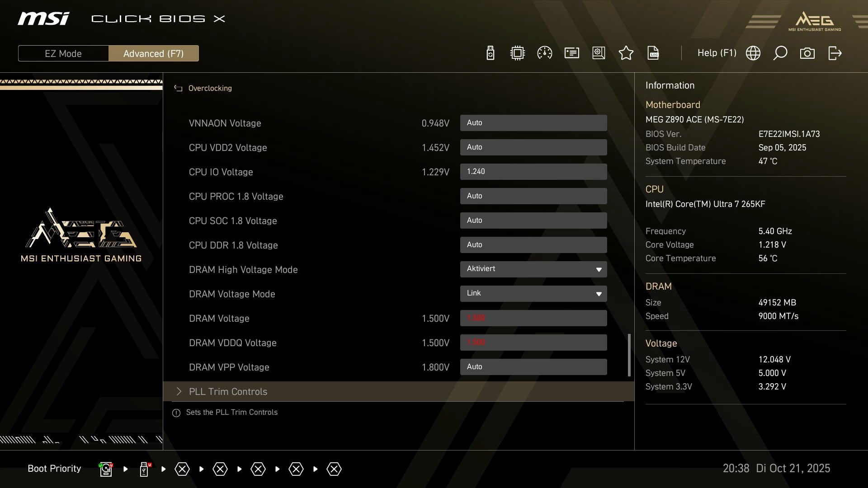Take a screenshot with camera icon
Viewport: 868px width, 488px height.
(x=807, y=53)
